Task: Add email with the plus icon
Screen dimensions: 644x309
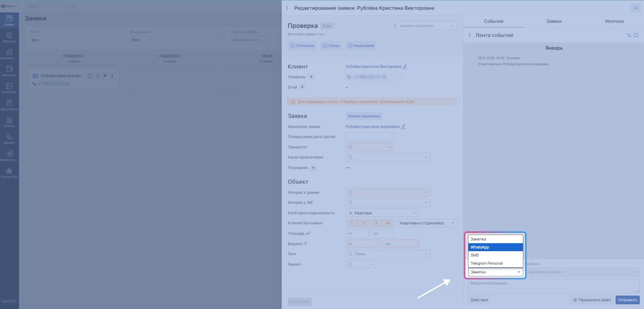Action: click(302, 87)
